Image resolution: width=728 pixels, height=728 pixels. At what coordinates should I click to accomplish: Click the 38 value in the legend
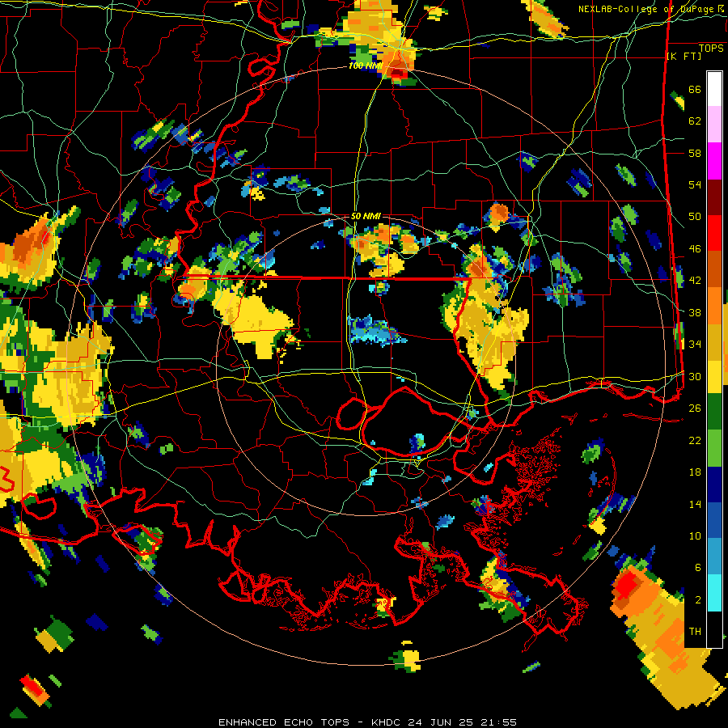[x=695, y=312]
